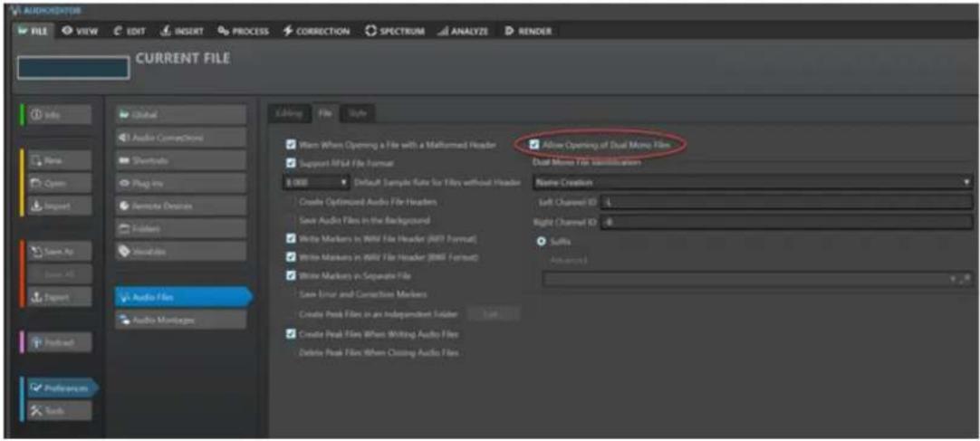Toggle Allow Opening of Dual Mono Files
This screenshot has height=441, width=980.
[533, 144]
